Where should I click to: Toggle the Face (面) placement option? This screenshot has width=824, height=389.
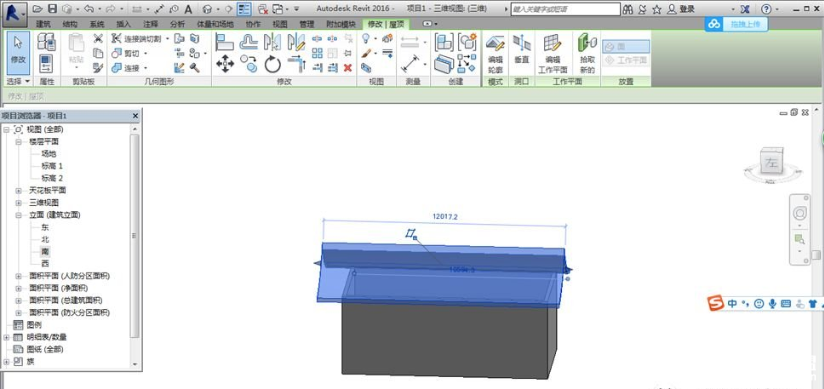click(x=625, y=47)
